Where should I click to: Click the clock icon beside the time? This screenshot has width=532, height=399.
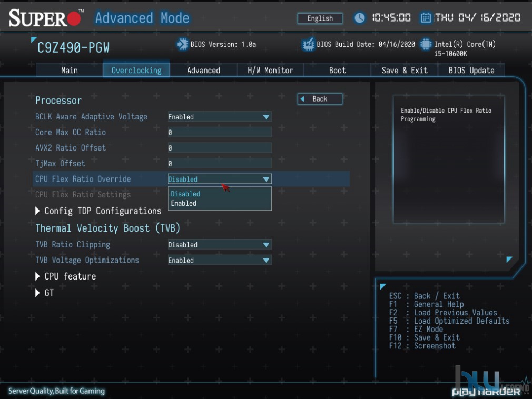359,17
